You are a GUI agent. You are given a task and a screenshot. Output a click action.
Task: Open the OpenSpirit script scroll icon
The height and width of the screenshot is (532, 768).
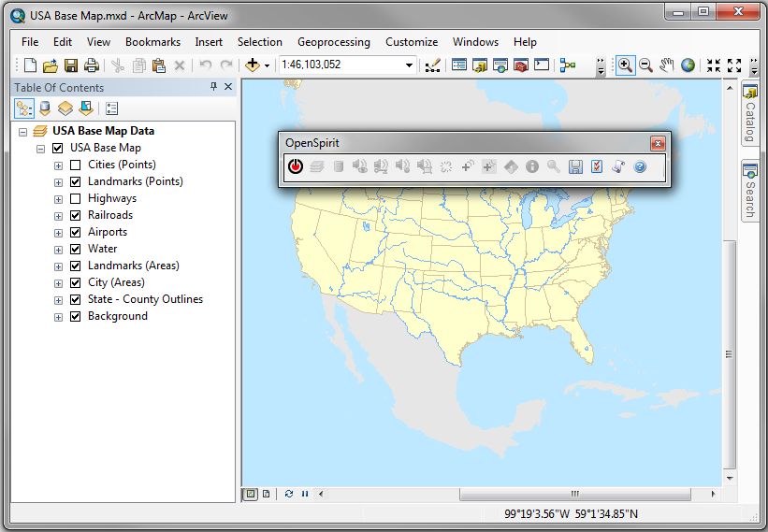coord(618,166)
